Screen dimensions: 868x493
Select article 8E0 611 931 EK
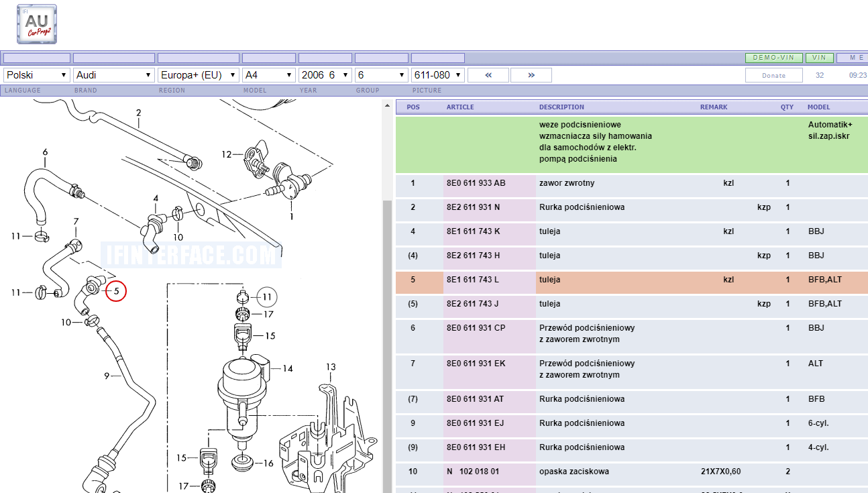tap(476, 364)
